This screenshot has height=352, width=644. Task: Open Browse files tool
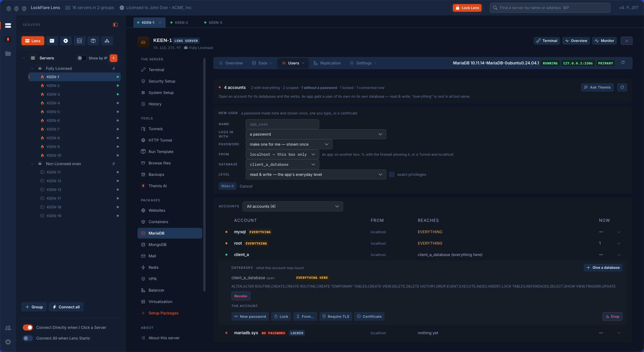pyautogui.click(x=170, y=163)
